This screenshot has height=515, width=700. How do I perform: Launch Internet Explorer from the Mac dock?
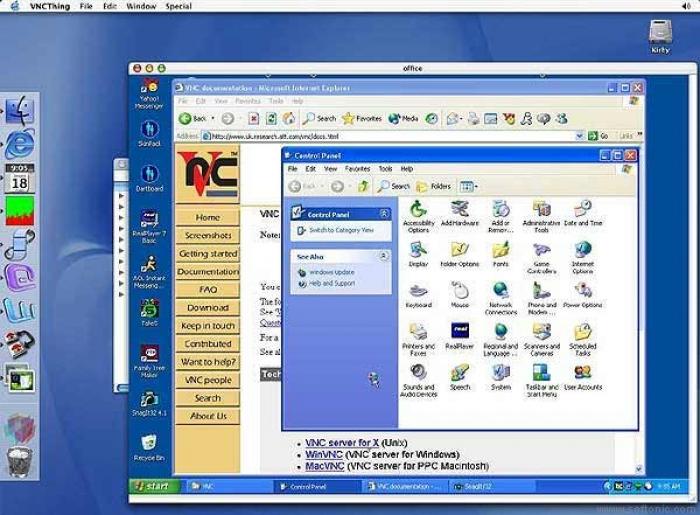pos(19,144)
